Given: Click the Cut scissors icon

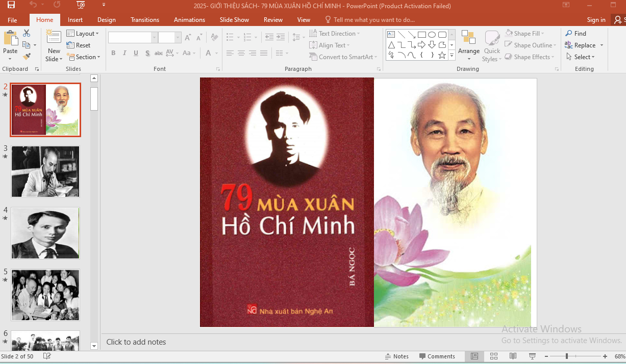Looking at the screenshot, I should (27, 33).
